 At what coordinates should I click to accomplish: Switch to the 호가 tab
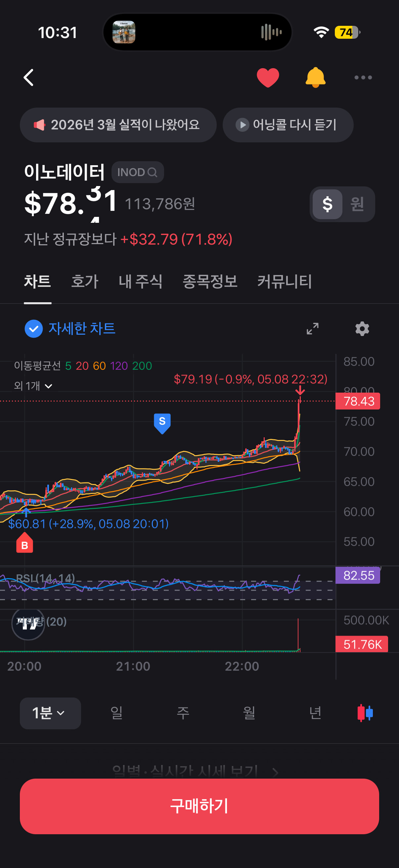(84, 281)
